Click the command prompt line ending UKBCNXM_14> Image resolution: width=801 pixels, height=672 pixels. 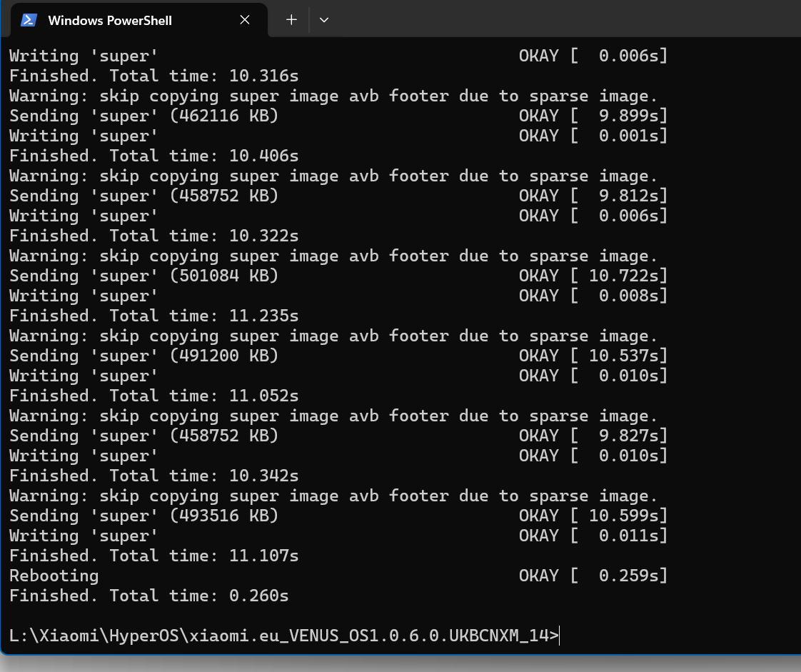[x=284, y=636]
